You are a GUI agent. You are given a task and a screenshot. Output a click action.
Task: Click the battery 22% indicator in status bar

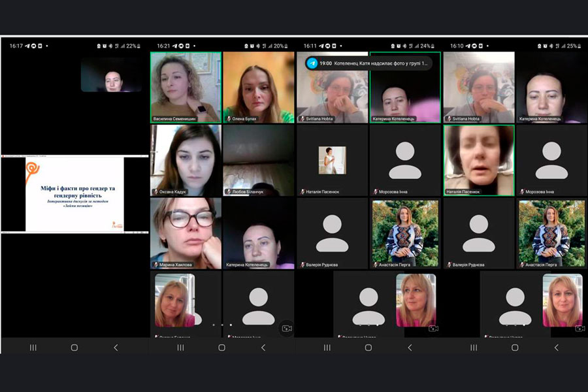[133, 46]
